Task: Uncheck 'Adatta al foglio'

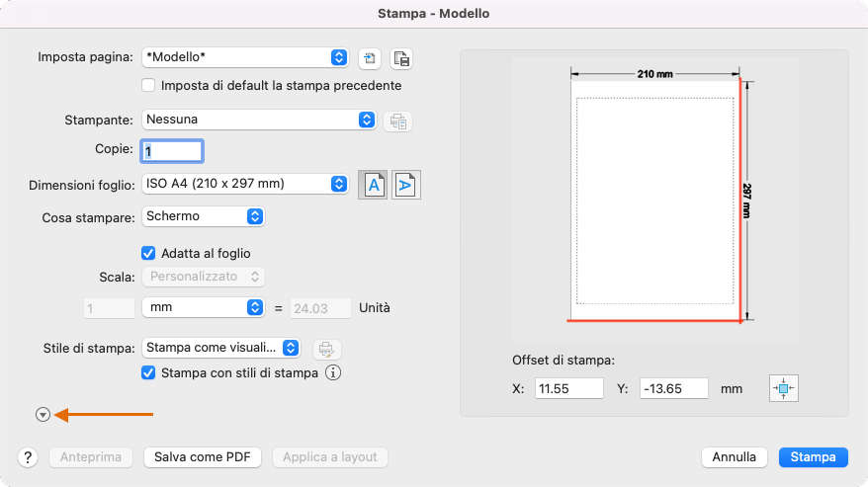Action: pyautogui.click(x=149, y=253)
